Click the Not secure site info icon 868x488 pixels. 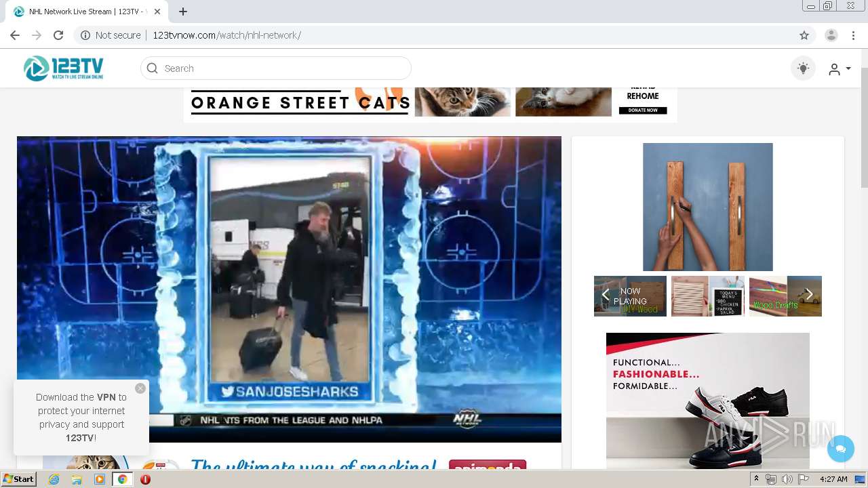(85, 35)
